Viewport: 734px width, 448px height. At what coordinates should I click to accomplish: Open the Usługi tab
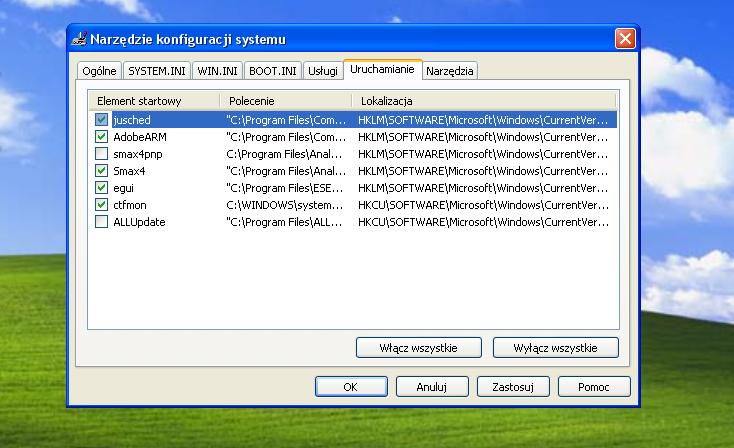[x=323, y=71]
